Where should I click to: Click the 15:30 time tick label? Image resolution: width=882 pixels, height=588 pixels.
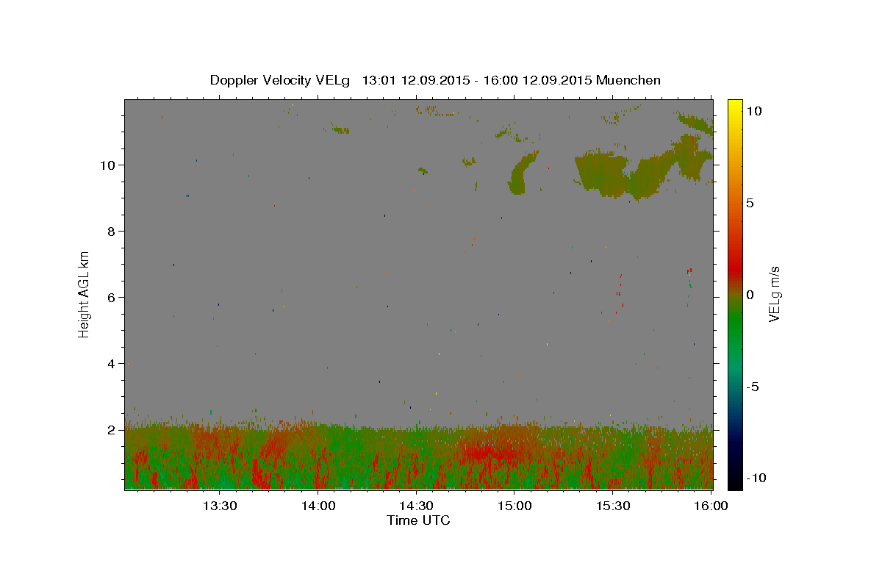(613, 506)
